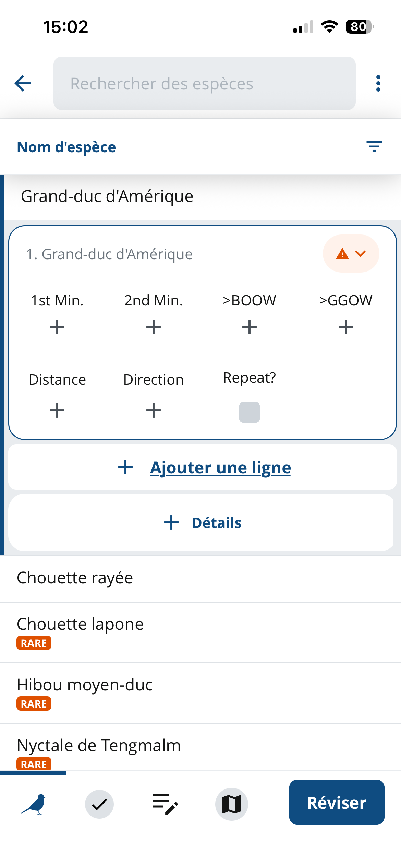
Task: Open the checklist edit notes icon
Action: [165, 804]
